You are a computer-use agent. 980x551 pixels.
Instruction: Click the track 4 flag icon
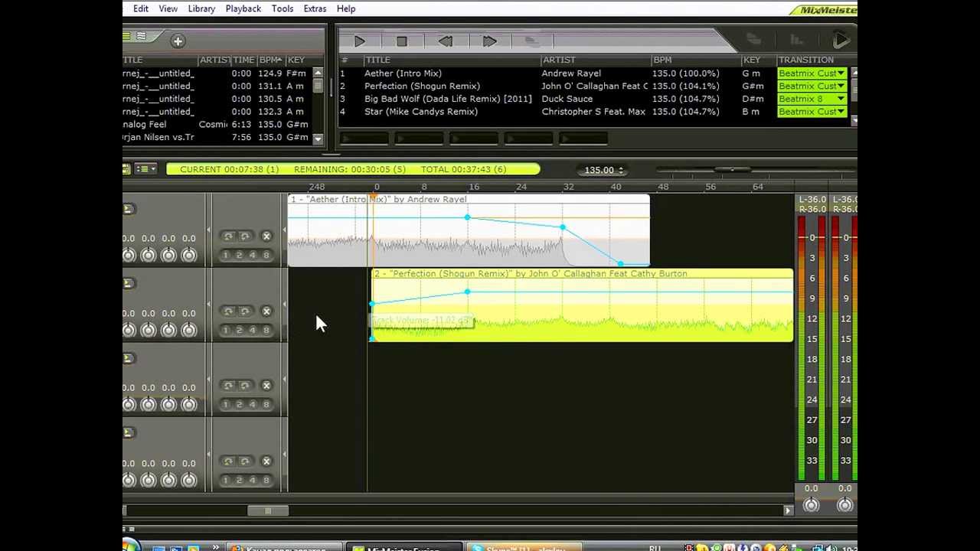(129, 432)
